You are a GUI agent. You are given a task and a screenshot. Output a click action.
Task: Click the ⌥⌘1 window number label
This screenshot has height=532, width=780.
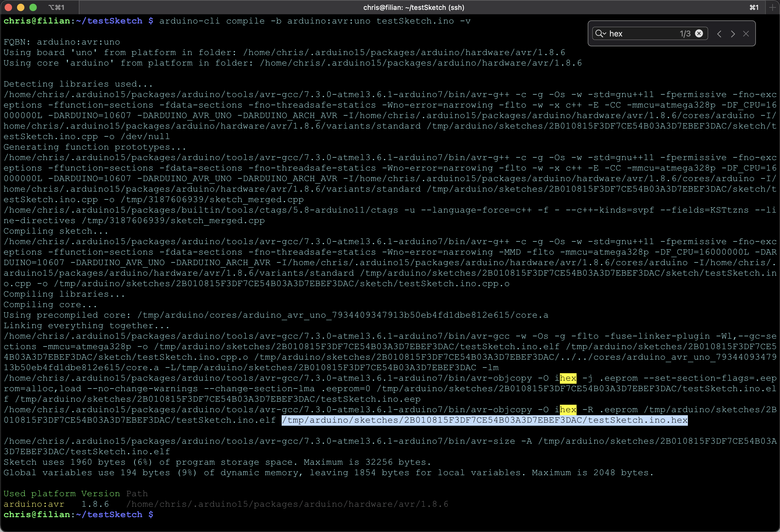pyautogui.click(x=56, y=7)
